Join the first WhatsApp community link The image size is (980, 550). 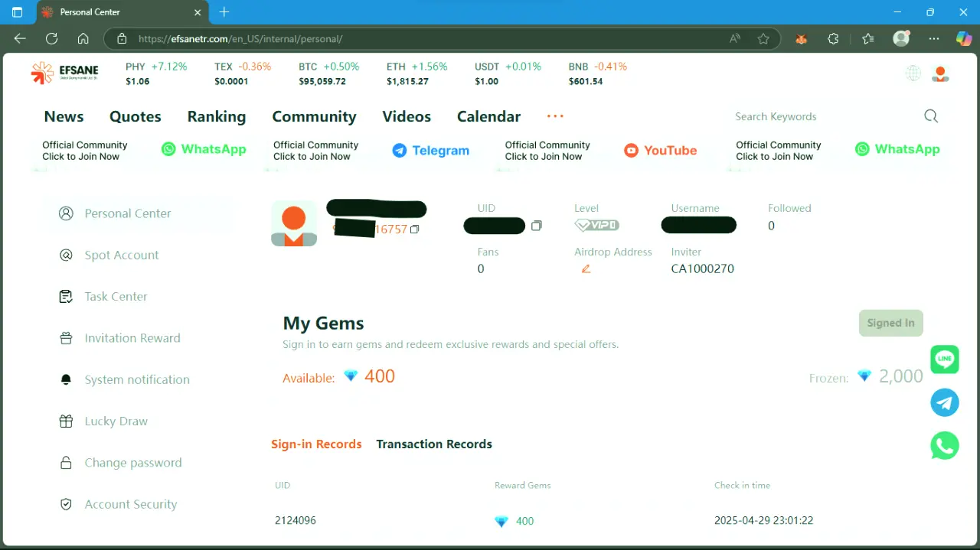(x=204, y=149)
